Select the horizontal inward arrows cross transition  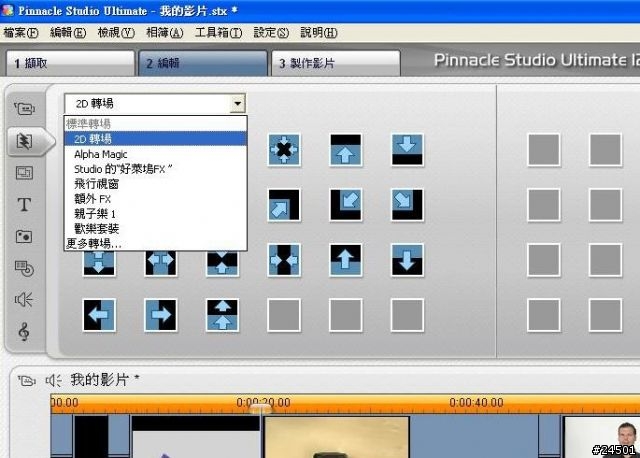tap(284, 260)
